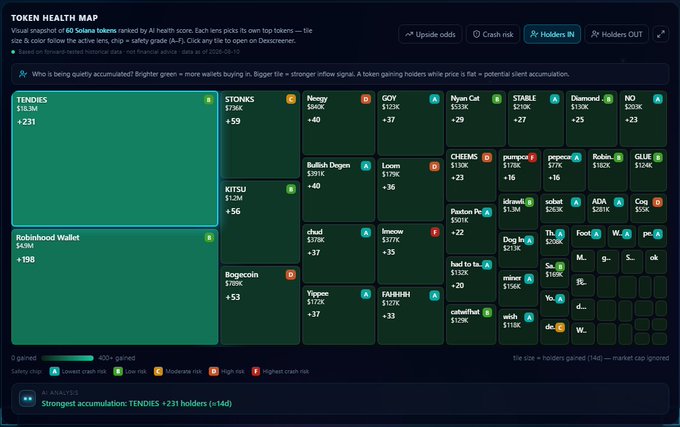The image size is (680, 427).
Task: Click the A Lowest crash risk legend chip
Action: [x=54, y=372]
